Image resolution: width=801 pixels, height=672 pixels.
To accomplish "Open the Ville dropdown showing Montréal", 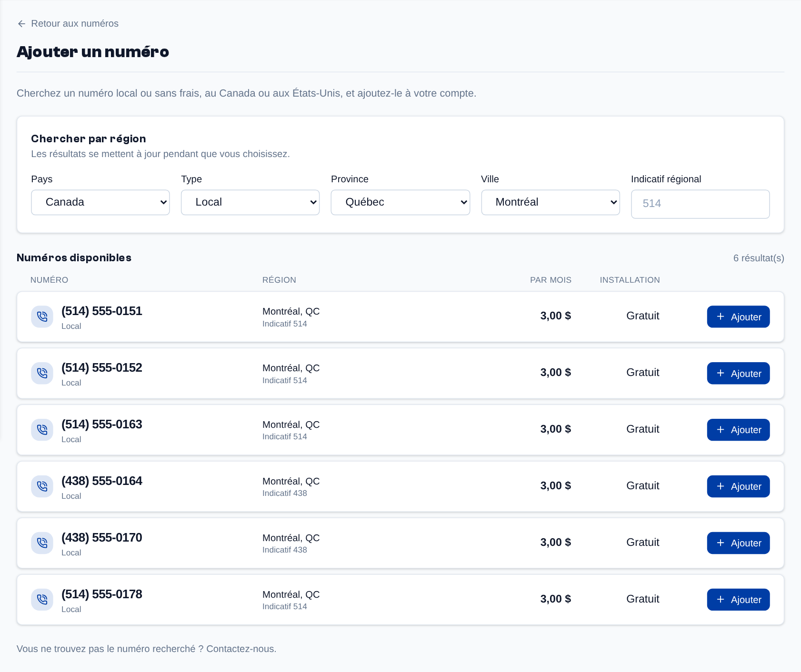I will tap(551, 202).
